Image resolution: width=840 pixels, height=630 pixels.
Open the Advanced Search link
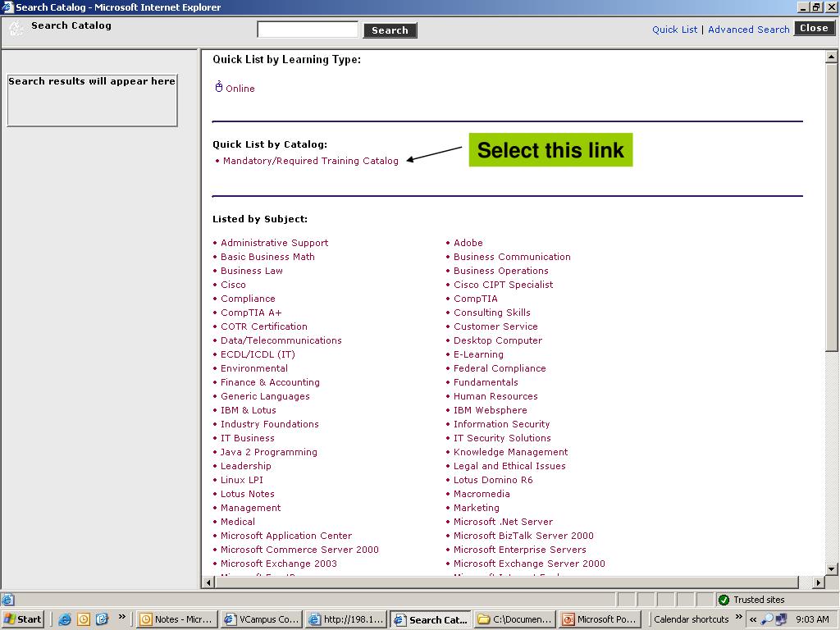click(748, 30)
